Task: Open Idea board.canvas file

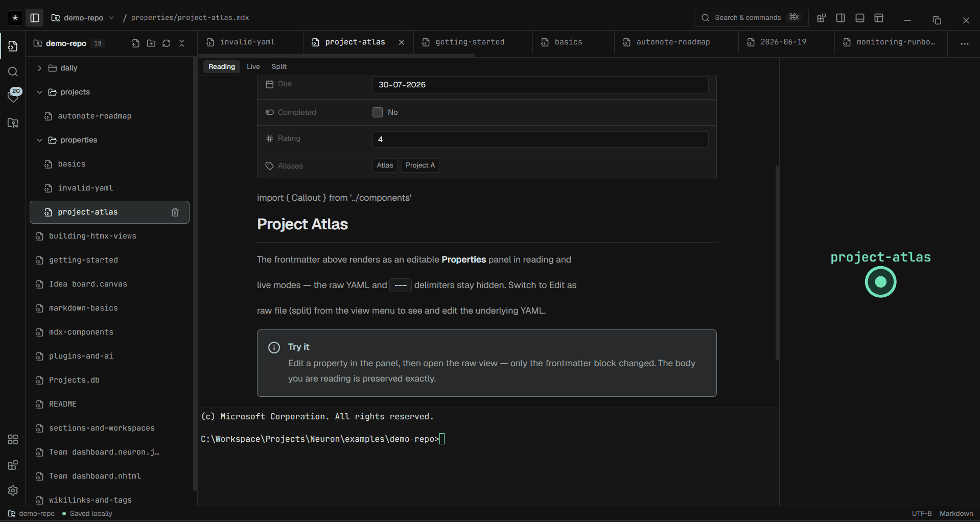Action: (110, 284)
